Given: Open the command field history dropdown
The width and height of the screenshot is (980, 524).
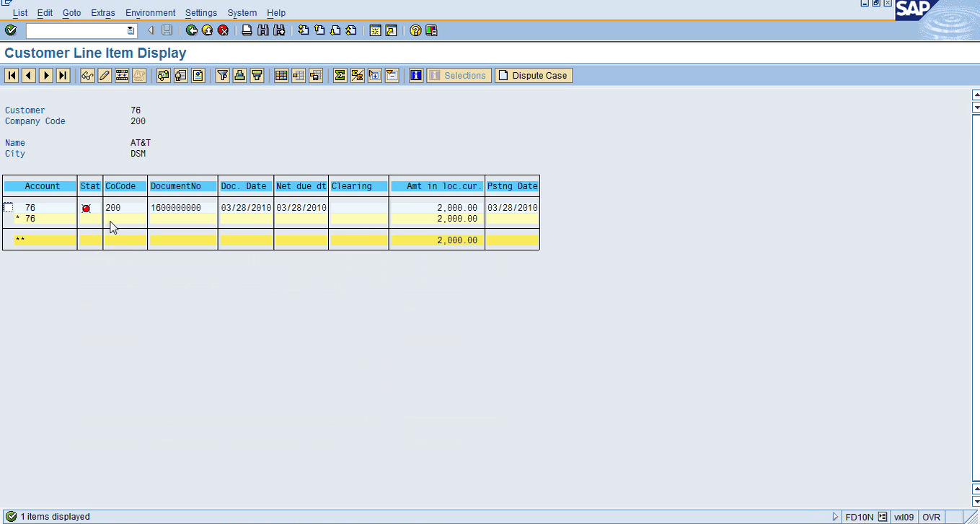Looking at the screenshot, I should [131, 30].
